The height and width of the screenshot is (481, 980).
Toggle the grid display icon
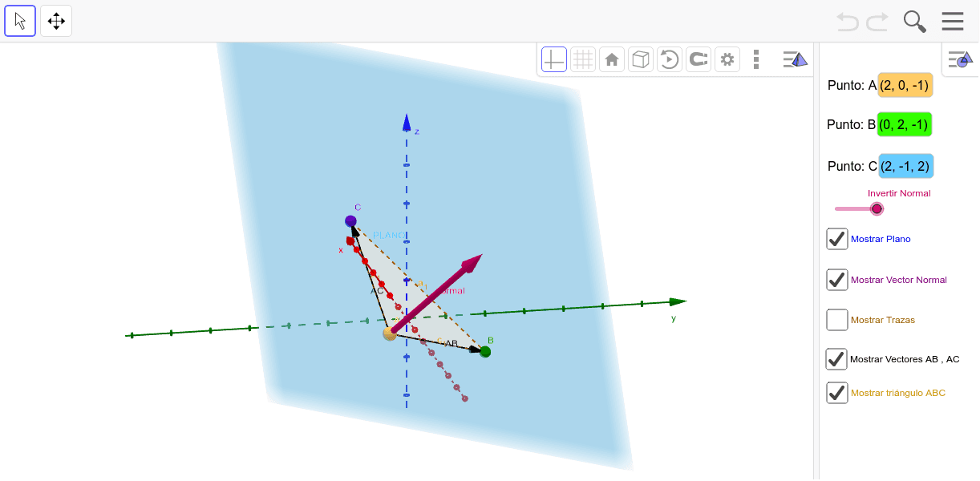[x=583, y=59]
